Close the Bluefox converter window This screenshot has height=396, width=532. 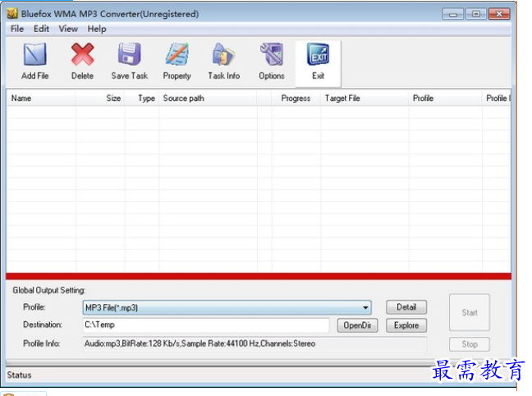(499, 14)
